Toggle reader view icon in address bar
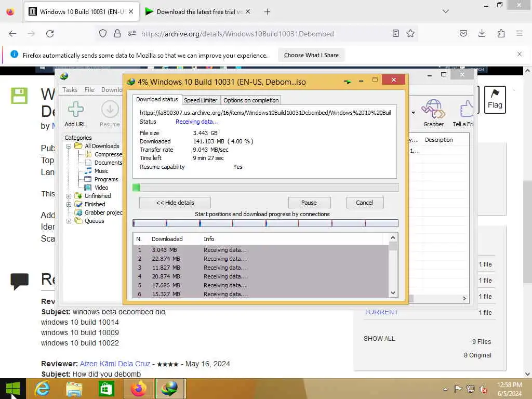532x399 pixels. (395, 33)
